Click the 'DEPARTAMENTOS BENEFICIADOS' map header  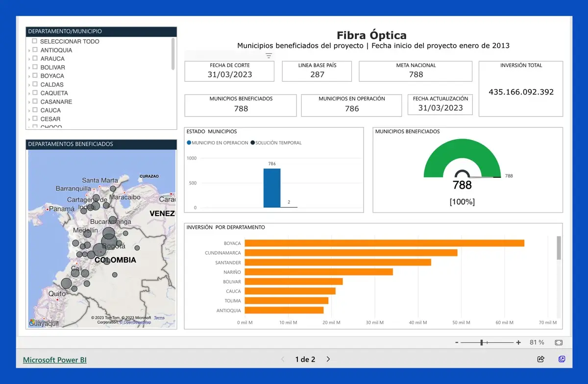click(x=101, y=144)
